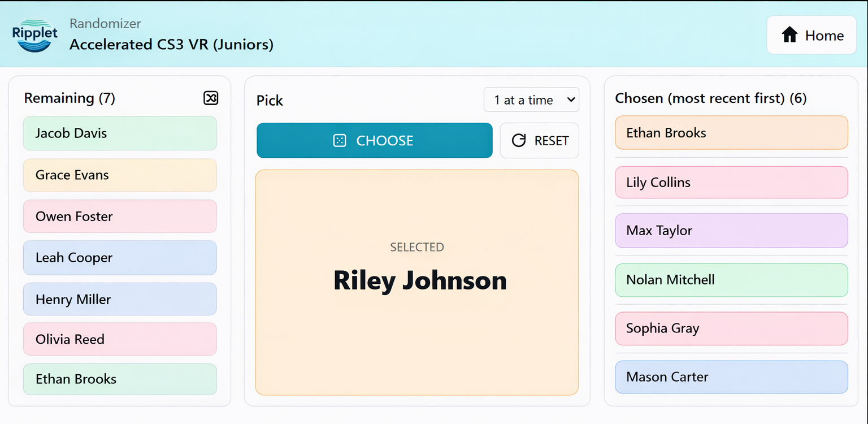Click Henry Miller's name card
The width and height of the screenshot is (868, 424).
coord(120,299)
